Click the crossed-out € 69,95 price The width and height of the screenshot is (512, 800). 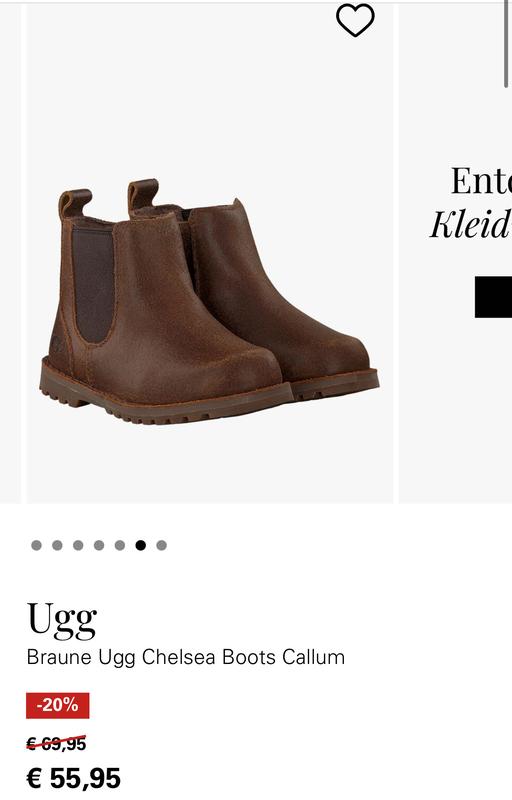(56, 744)
